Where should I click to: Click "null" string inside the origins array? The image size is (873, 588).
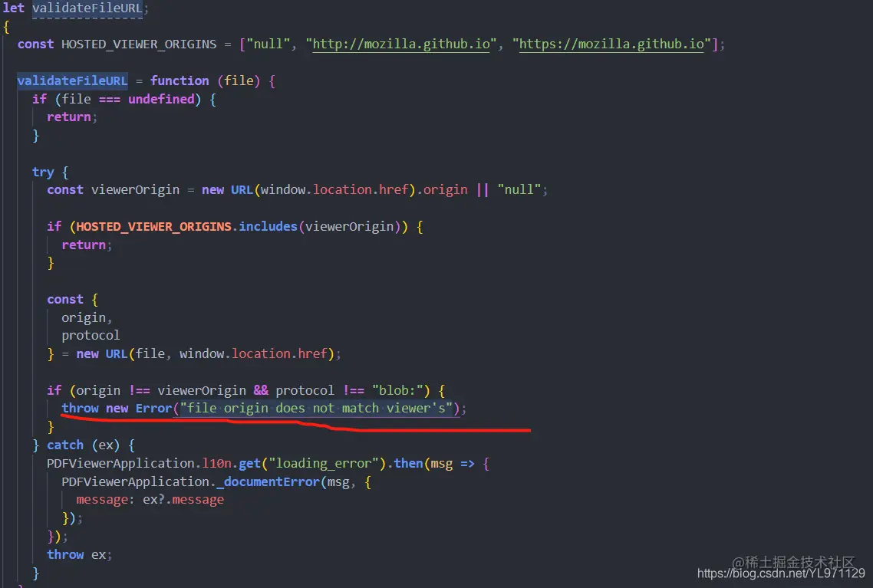pyautogui.click(x=268, y=44)
